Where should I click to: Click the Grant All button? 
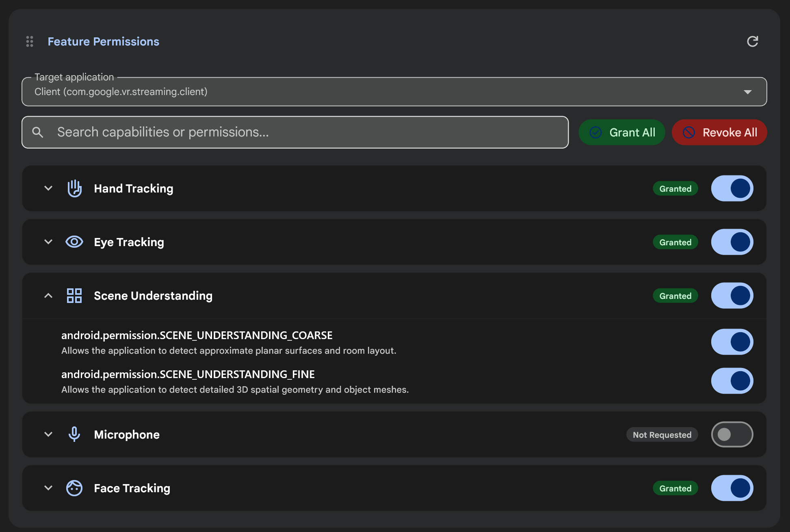(x=621, y=132)
